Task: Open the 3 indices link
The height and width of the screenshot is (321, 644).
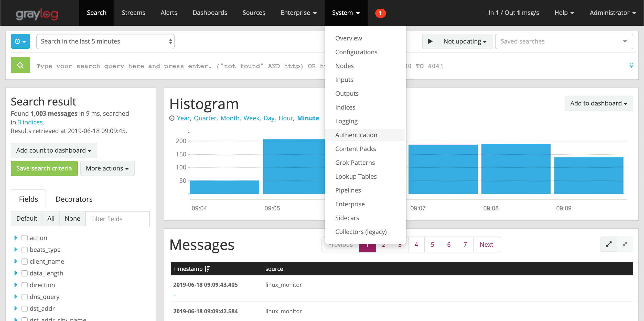Action: [30, 122]
